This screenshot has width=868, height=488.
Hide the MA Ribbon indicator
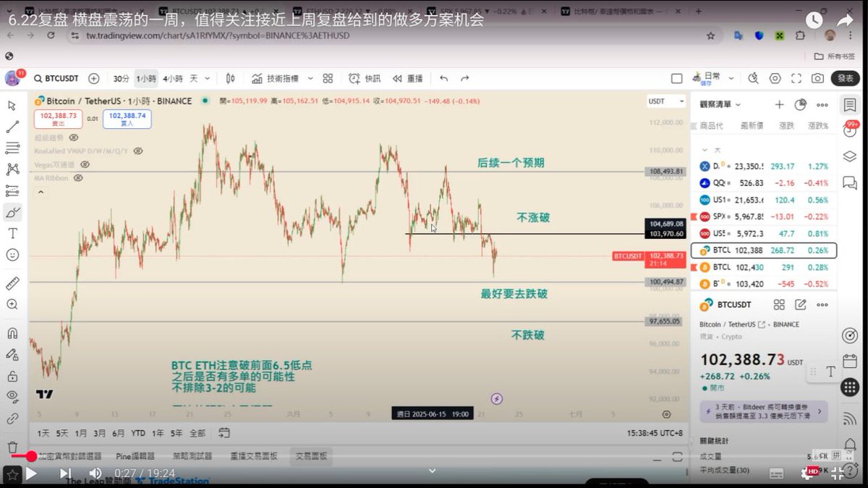click(x=78, y=177)
